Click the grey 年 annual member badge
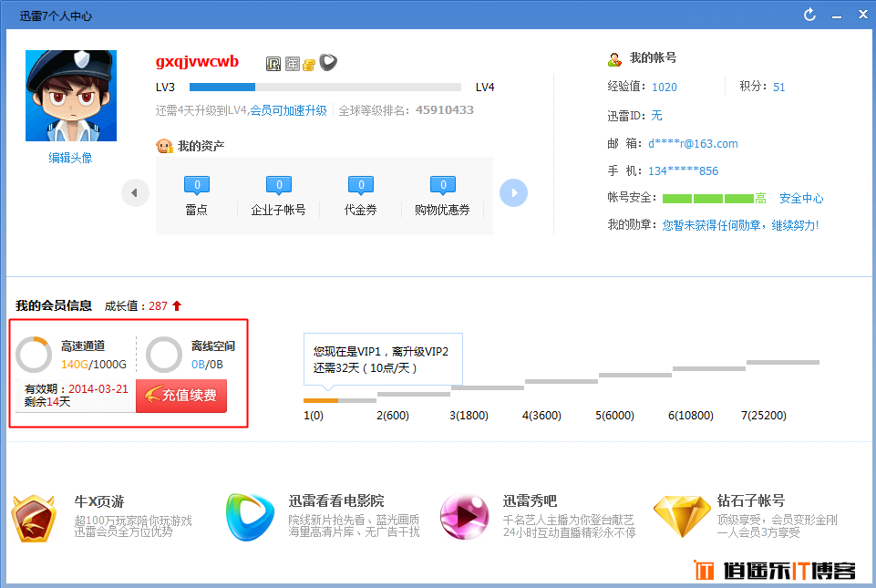Screen dimensions: 876x588 tap(293, 64)
